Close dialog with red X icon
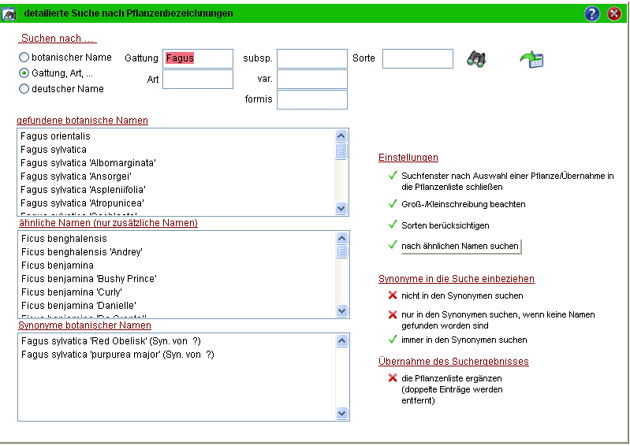Screen dimensions: 630x446 click(614, 14)
